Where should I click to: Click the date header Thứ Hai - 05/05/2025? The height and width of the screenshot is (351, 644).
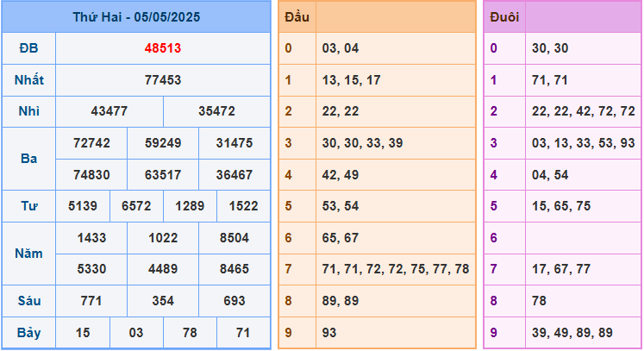136,17
